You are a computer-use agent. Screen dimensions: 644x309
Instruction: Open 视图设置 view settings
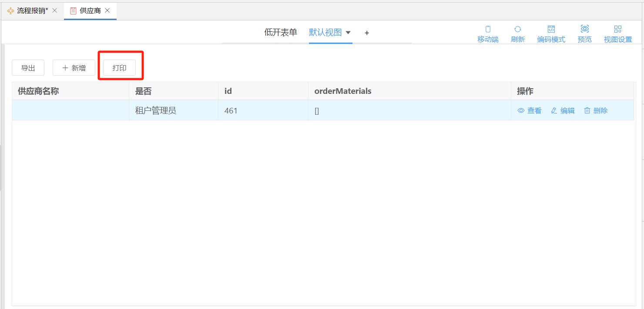[x=617, y=30]
